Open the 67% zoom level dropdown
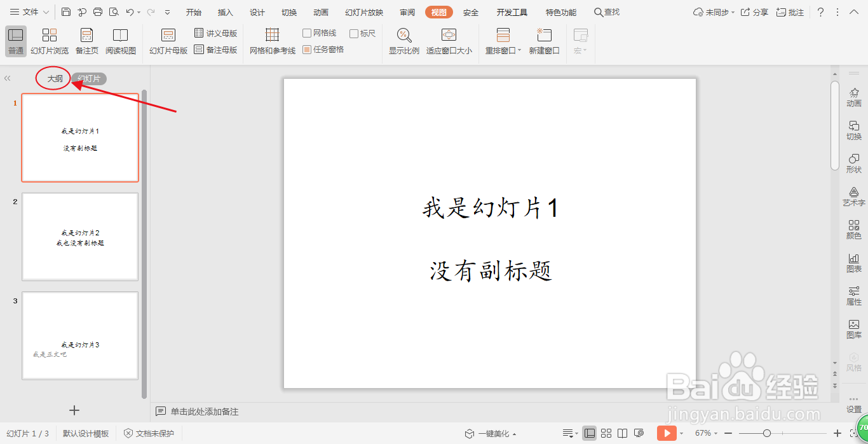 click(x=706, y=433)
